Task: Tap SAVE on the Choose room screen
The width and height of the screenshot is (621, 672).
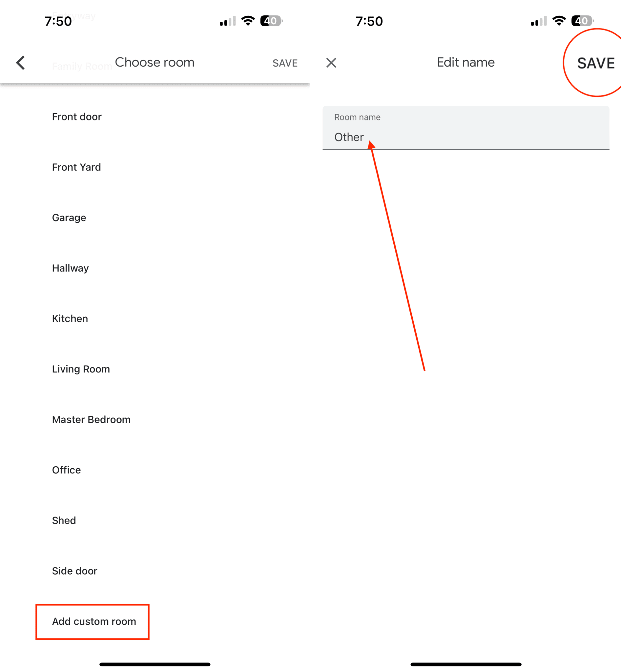Action: pyautogui.click(x=285, y=63)
